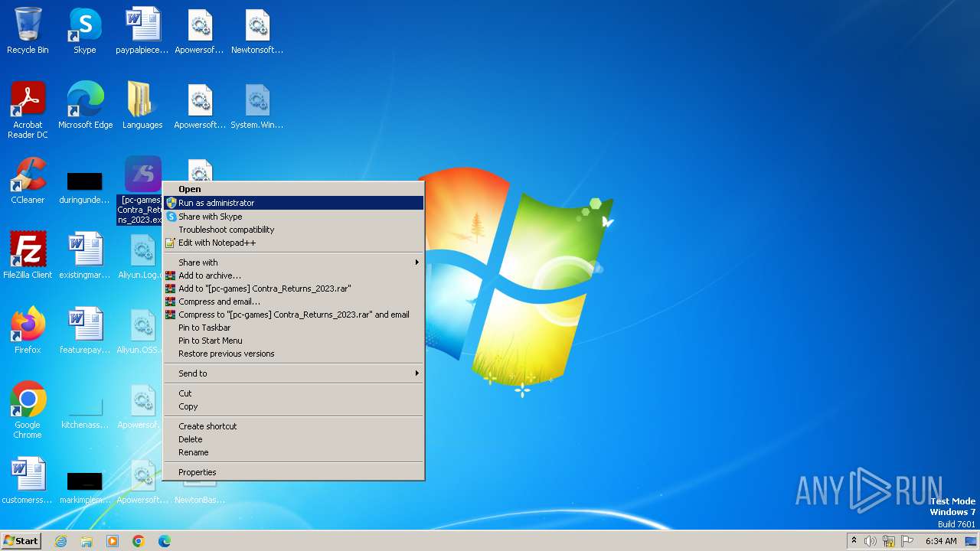Image resolution: width=980 pixels, height=551 pixels.
Task: Choose Pin to Start Menu
Action: tap(293, 341)
